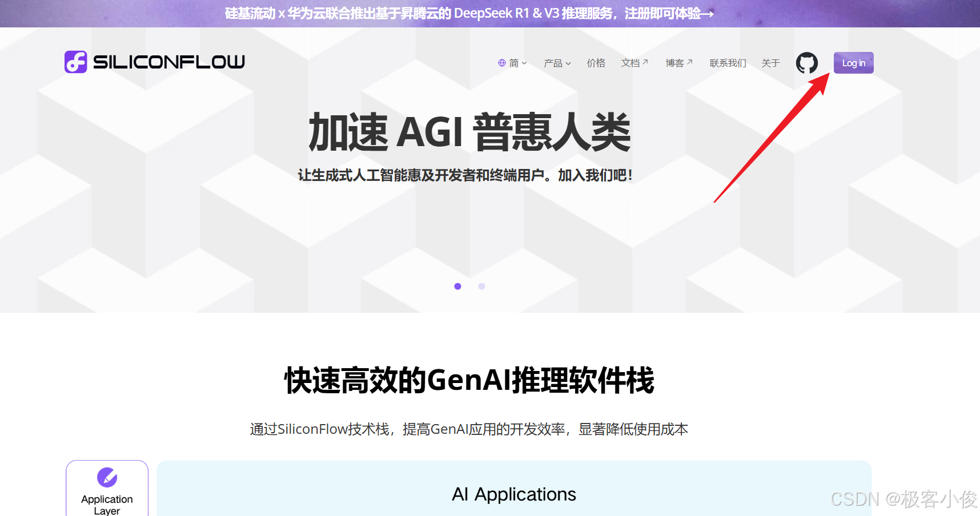Click the 加速 AGI 普惠人类 headline
980x516 pixels.
pos(469,132)
